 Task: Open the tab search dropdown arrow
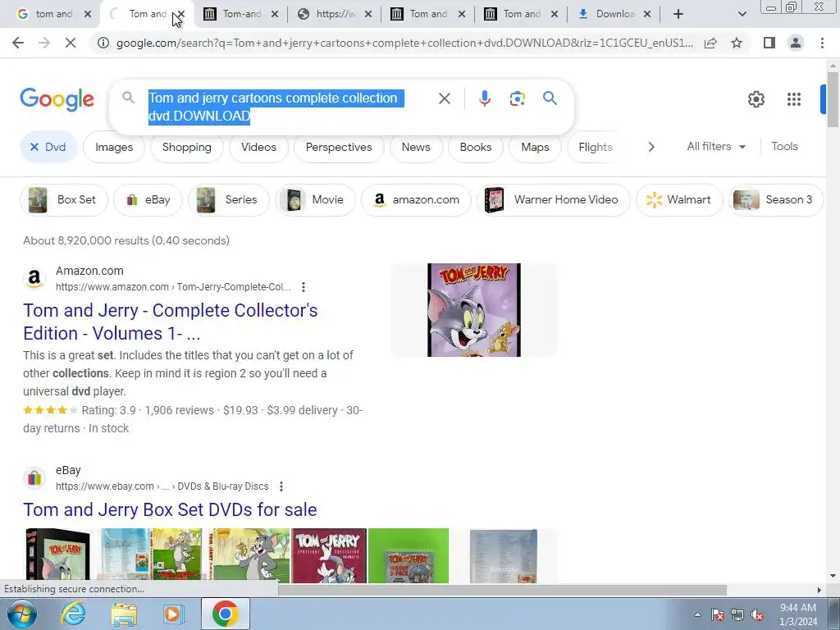coord(742,14)
